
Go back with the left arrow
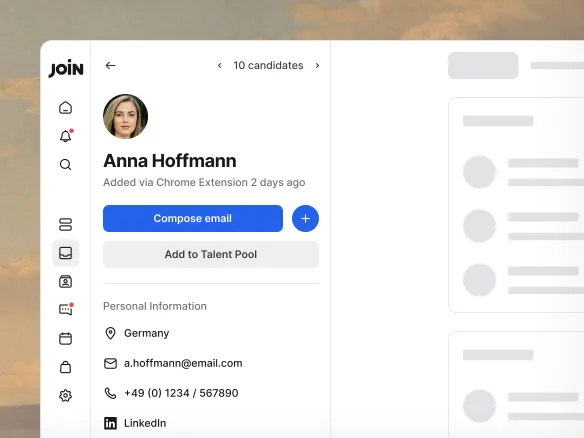click(x=110, y=66)
